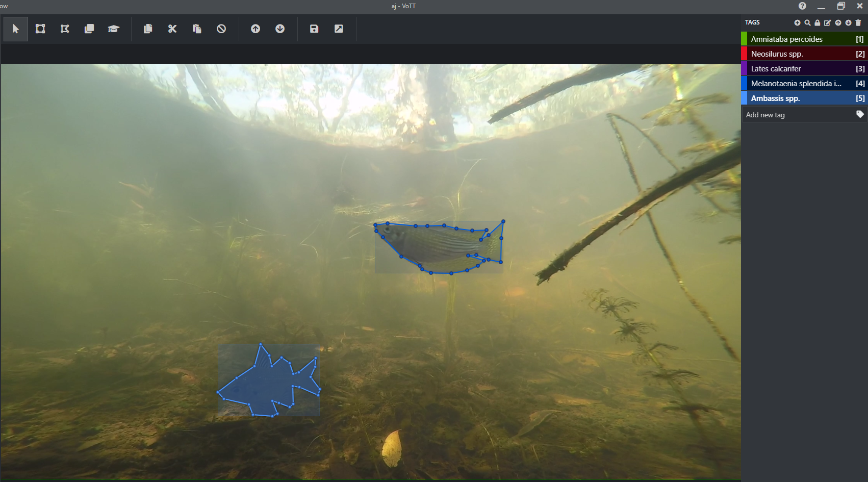Click add tag plus icon in Tags header
The width and height of the screenshot is (868, 482).
coord(797,22)
